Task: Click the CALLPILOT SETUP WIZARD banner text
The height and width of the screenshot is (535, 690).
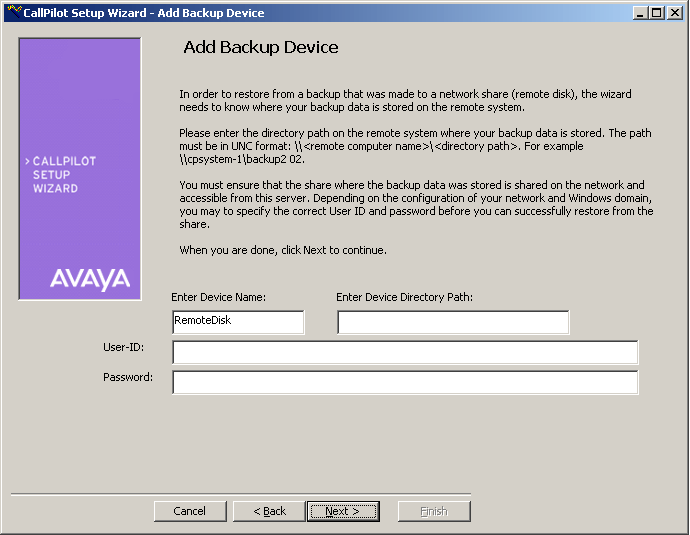Action: [60, 175]
